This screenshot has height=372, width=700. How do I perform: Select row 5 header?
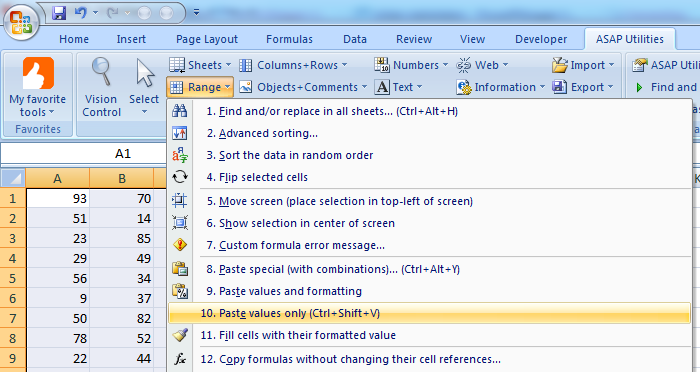pyautogui.click(x=12, y=278)
